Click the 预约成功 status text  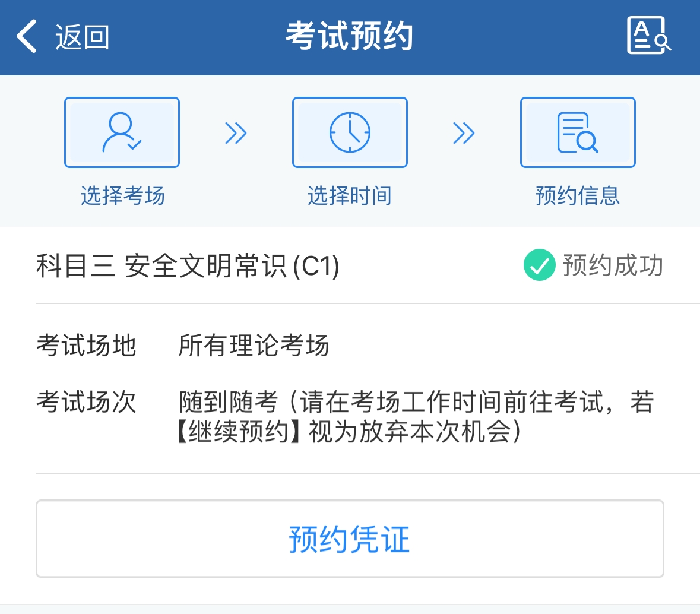(x=613, y=265)
